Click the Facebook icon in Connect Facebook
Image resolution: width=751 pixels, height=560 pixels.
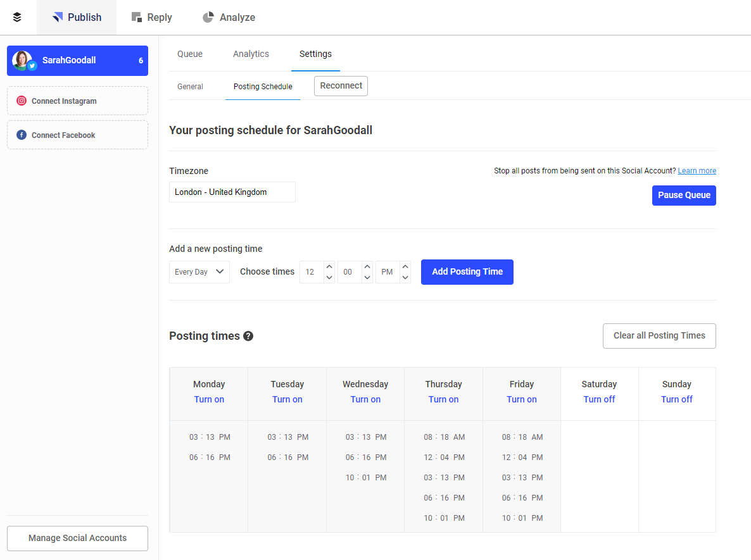coord(22,135)
